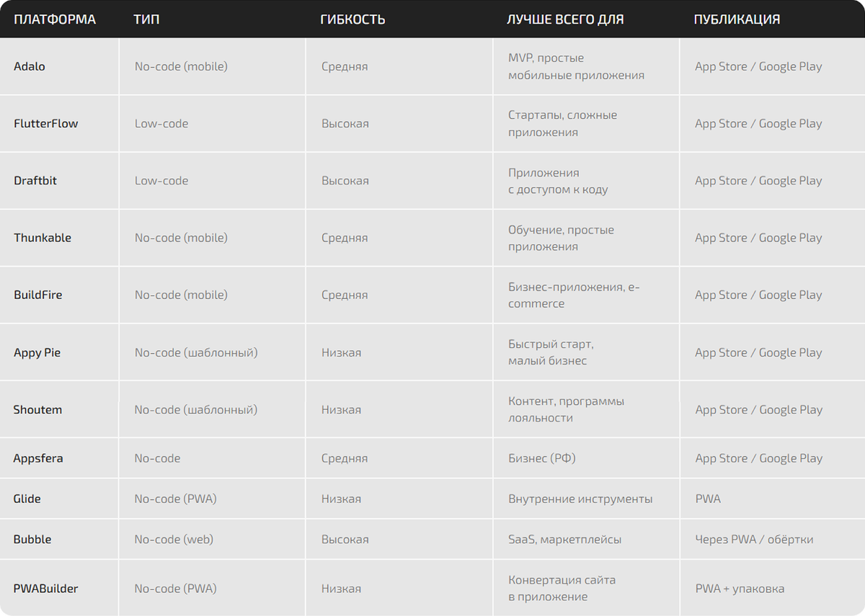The width and height of the screenshot is (865, 616).
Task: Click 'No-code (web)' in the Bubble row
Action: coord(174,539)
